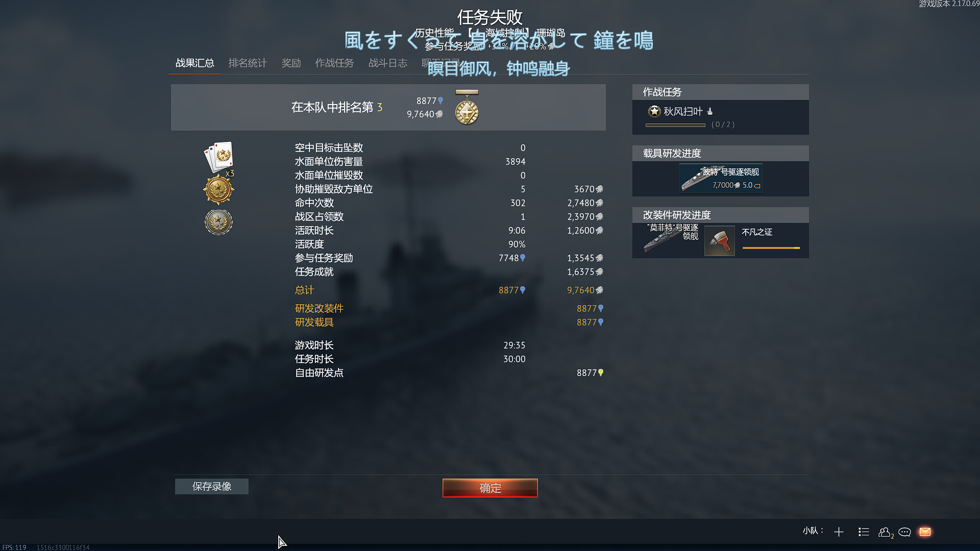This screenshot has height=551, width=980.
Task: Open the 作战任务 tab
Action: click(x=334, y=63)
